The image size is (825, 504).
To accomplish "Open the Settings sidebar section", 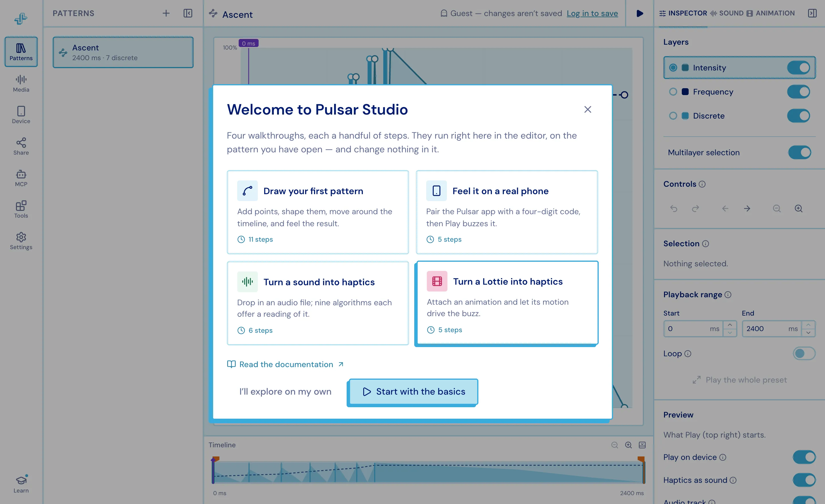I will pyautogui.click(x=21, y=241).
